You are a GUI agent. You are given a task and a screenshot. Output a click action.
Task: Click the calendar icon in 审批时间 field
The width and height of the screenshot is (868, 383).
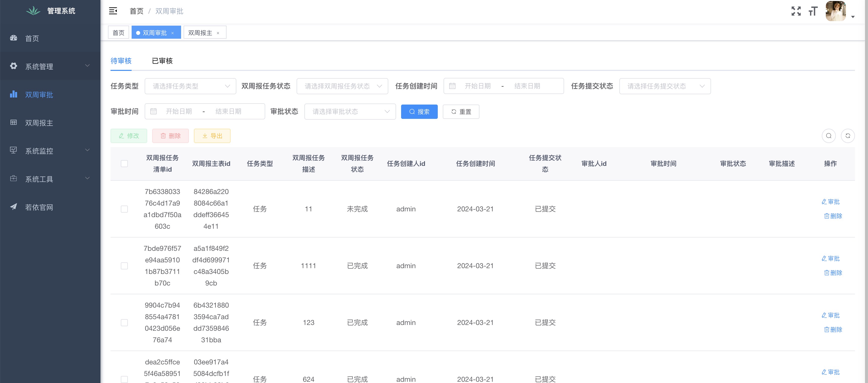[153, 111]
